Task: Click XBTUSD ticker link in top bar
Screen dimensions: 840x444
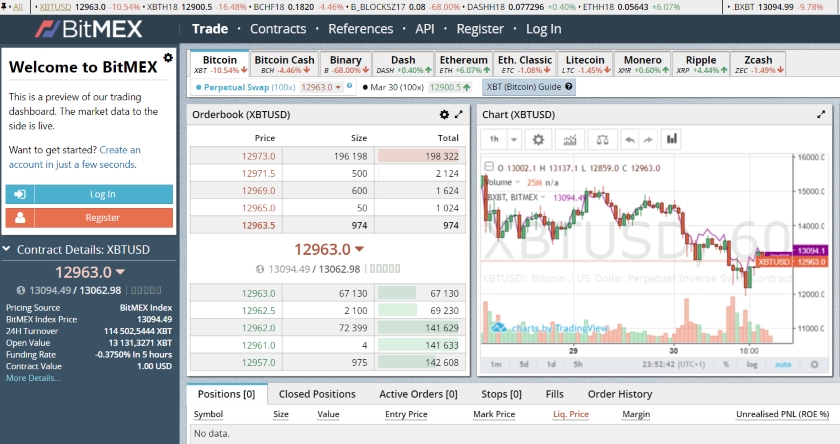Action: click(x=55, y=7)
